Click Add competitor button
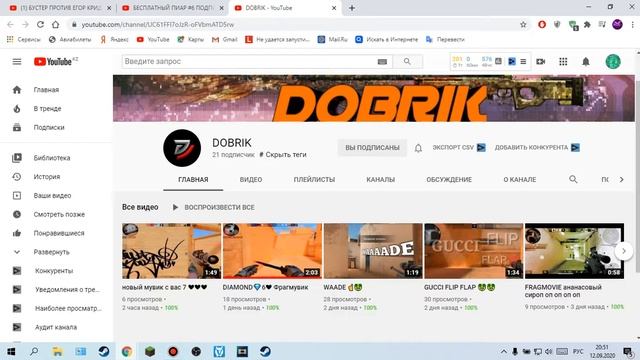This screenshot has height=360, width=640. coord(537,147)
